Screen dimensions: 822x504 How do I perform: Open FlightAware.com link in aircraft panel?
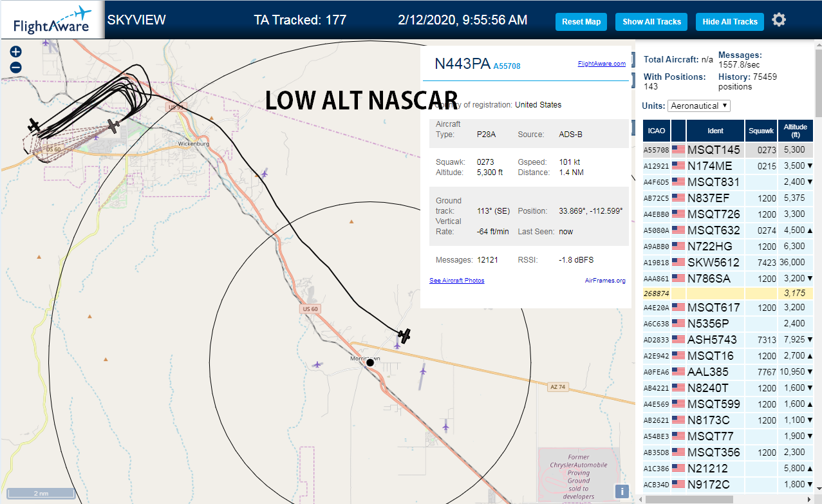pyautogui.click(x=602, y=64)
